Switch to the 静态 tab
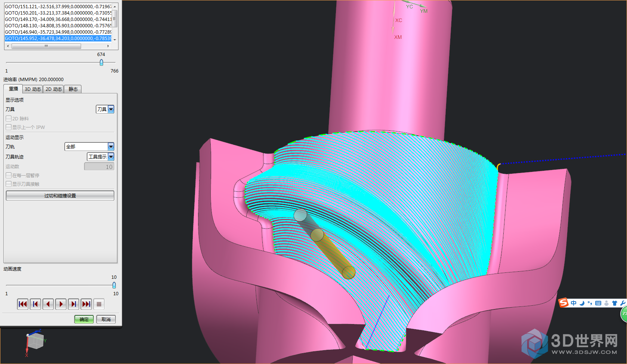627x364 pixels. 73,89
